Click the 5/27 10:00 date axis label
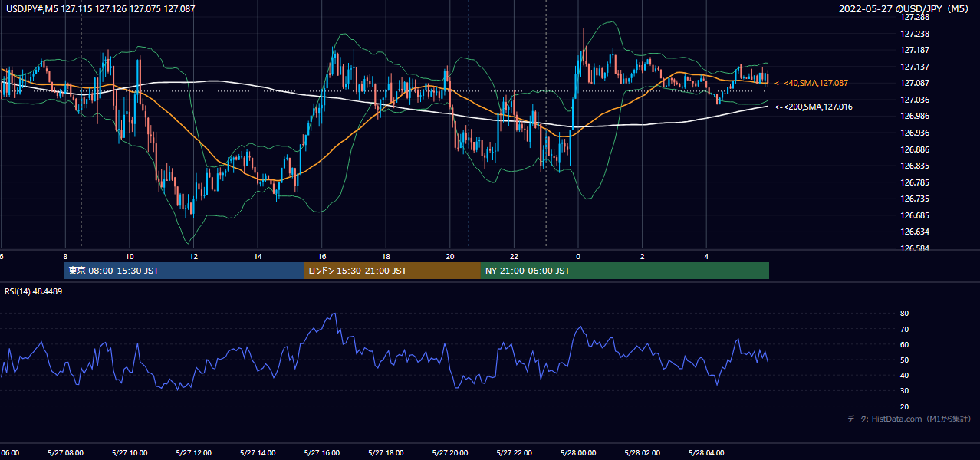 click(130, 452)
